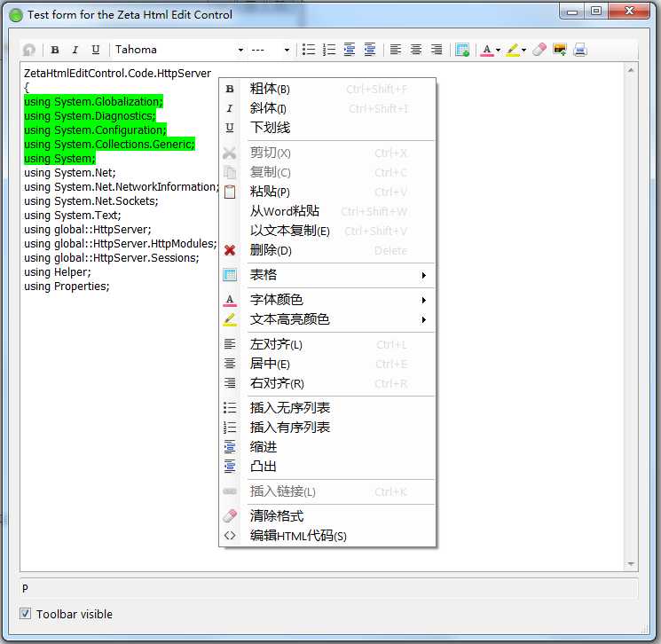This screenshot has height=644, width=661.
Task: Choose 左对齐(L) in context menu
Action: [x=328, y=344]
